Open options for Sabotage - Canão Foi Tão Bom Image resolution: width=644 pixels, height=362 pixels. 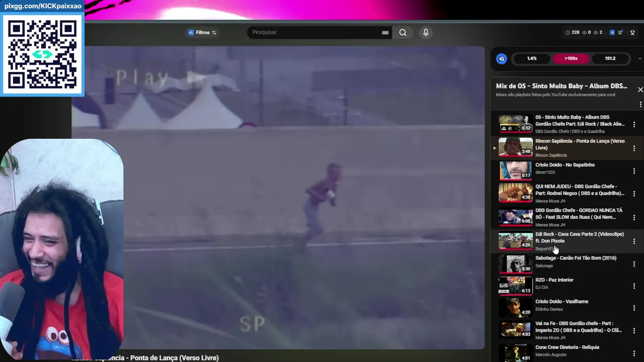pyautogui.click(x=634, y=263)
